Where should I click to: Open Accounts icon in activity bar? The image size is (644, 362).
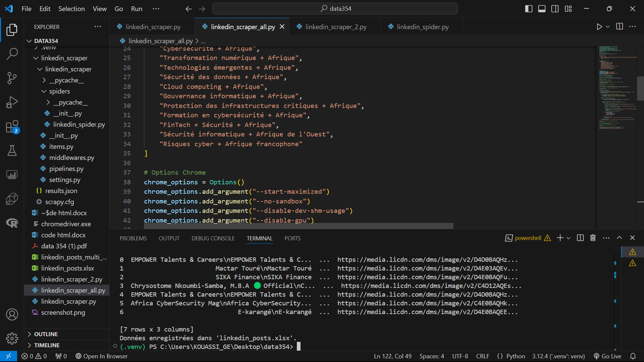tap(12, 314)
